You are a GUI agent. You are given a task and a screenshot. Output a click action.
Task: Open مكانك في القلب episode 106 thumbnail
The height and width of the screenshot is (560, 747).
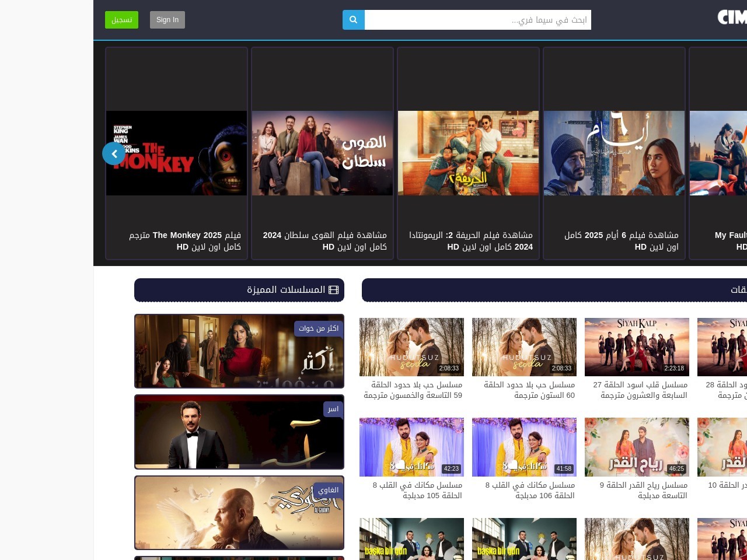coord(524,447)
